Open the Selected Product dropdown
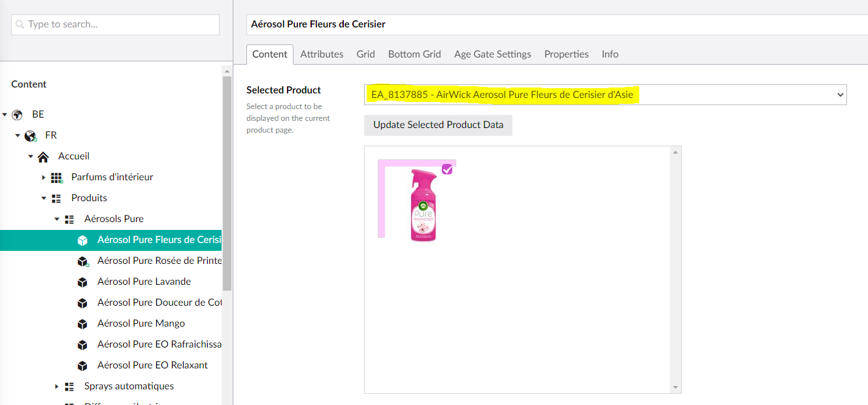 click(x=605, y=95)
